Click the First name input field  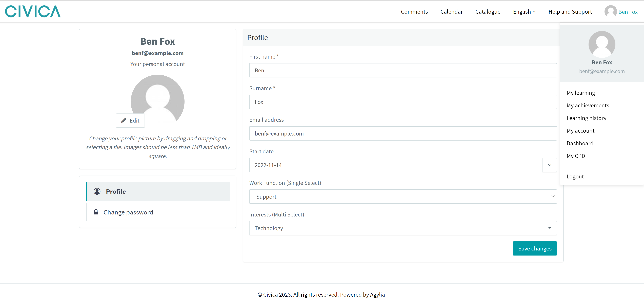[403, 70]
